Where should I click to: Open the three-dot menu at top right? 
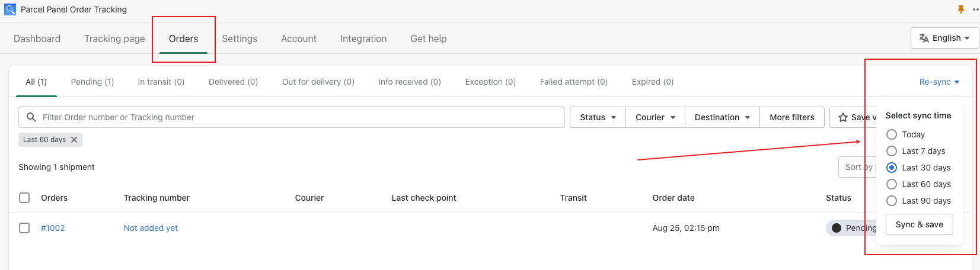(x=976, y=9)
